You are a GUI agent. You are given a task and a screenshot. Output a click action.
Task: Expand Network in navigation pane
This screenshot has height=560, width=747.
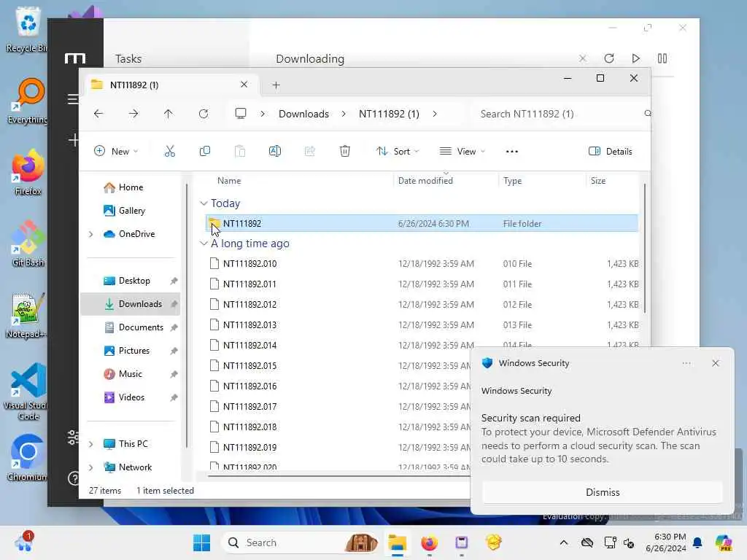[91, 467]
